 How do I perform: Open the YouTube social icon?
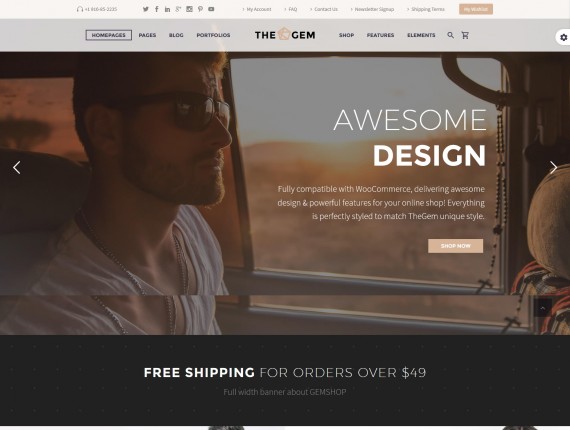coord(211,9)
